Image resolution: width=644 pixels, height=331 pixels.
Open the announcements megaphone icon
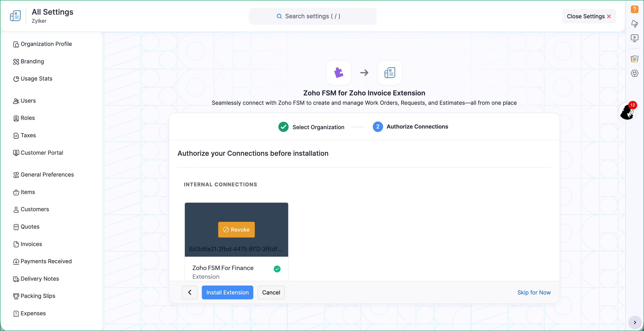pyautogui.click(x=634, y=24)
